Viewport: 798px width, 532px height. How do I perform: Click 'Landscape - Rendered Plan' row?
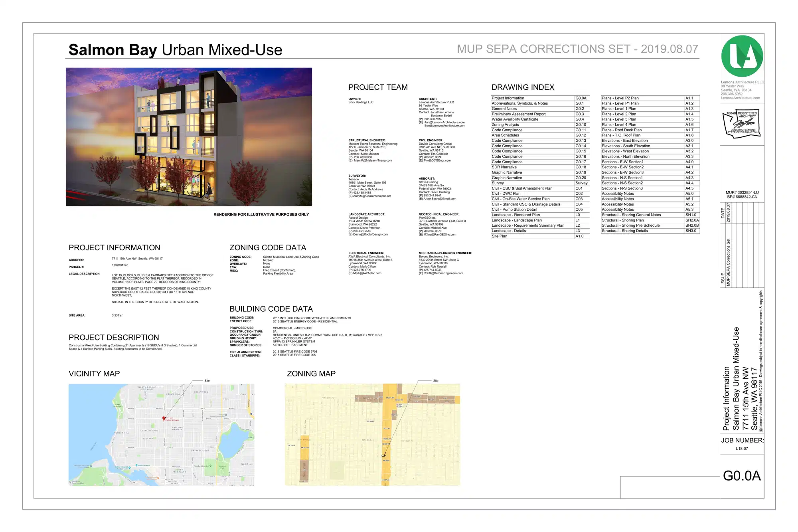click(x=540, y=215)
